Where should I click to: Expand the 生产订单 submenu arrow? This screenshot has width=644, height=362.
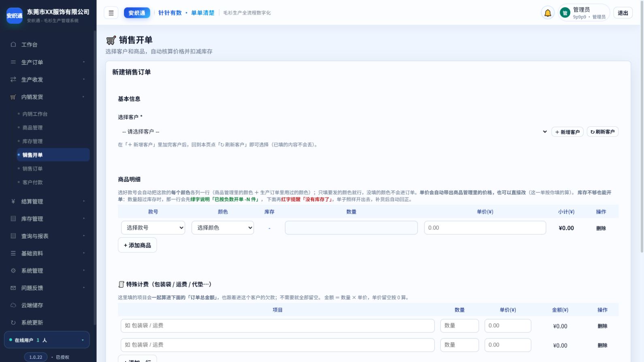pos(84,62)
